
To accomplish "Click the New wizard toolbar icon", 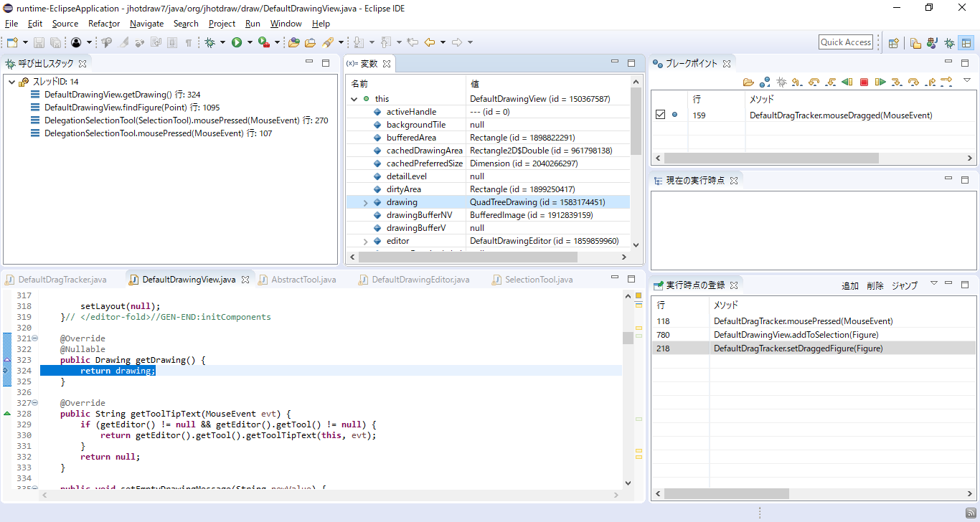I will 11,42.
